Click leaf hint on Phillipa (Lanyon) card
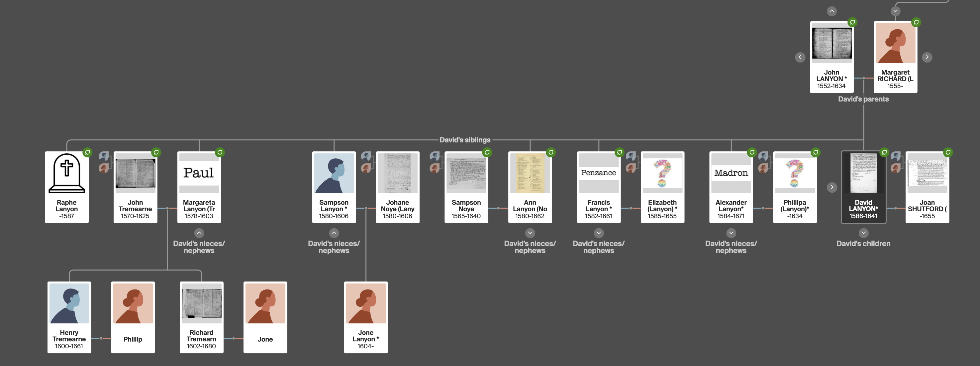The height and width of the screenshot is (366, 980). 816,152
